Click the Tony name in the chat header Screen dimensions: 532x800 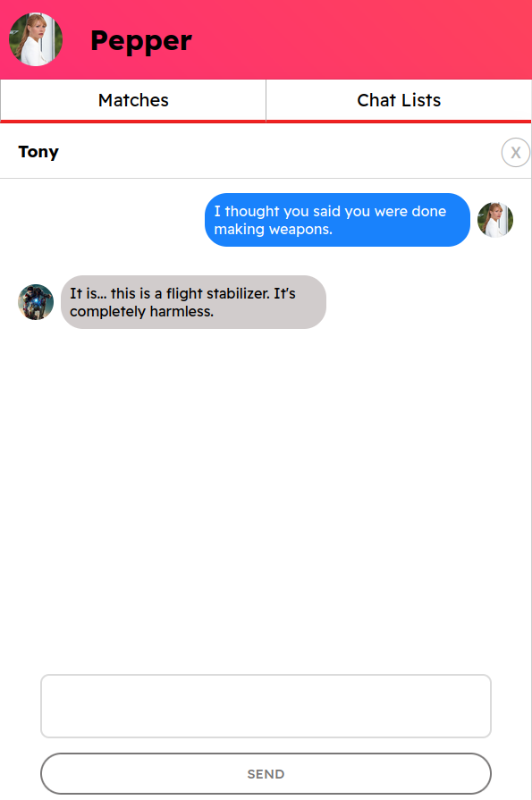click(38, 152)
